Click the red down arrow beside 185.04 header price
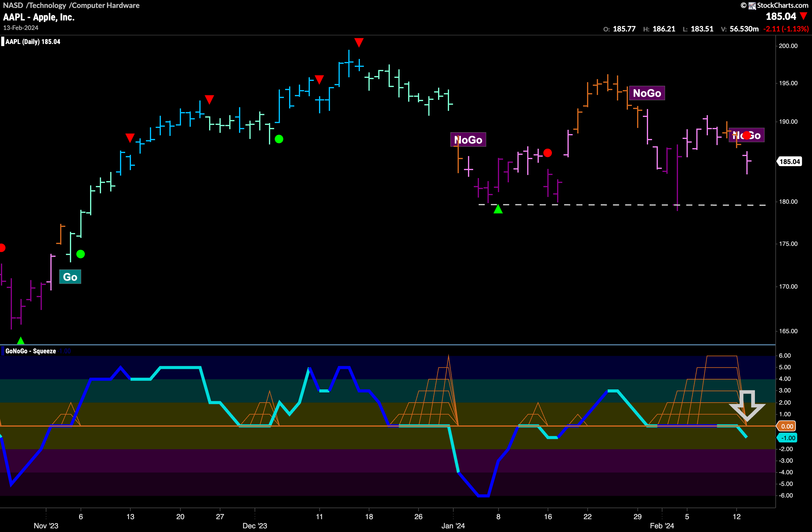Screen dimensions: 812x532 tap(803, 16)
